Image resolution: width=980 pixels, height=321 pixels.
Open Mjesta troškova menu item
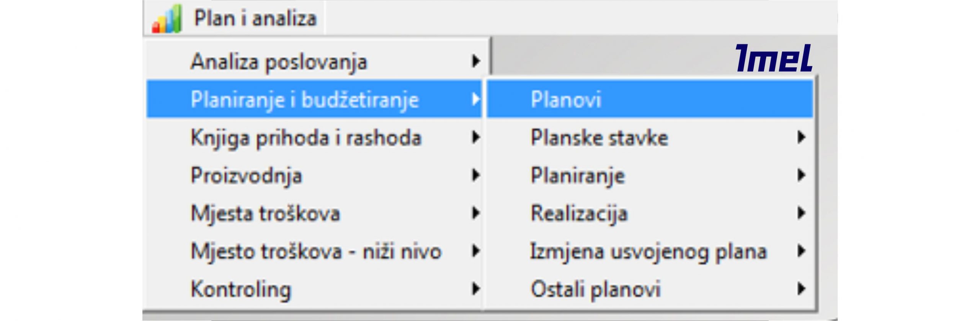[265, 213]
